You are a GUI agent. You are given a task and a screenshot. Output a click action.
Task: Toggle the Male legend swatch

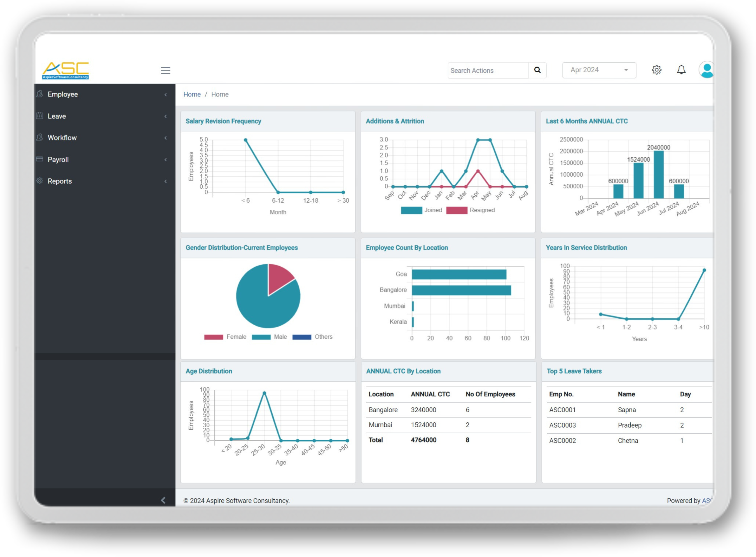tap(261, 337)
